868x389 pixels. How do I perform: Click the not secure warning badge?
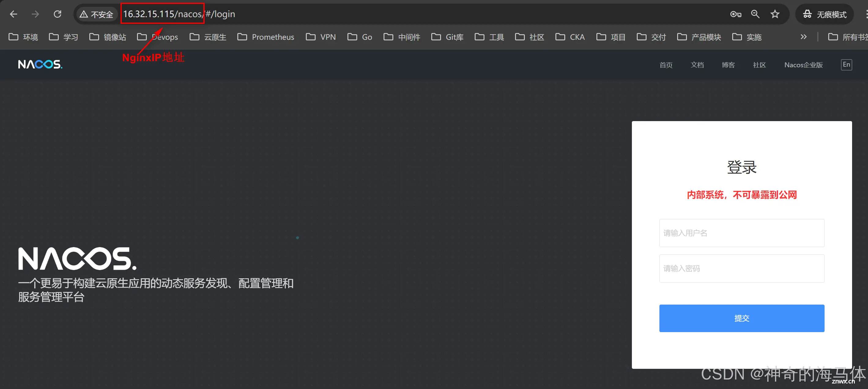97,14
